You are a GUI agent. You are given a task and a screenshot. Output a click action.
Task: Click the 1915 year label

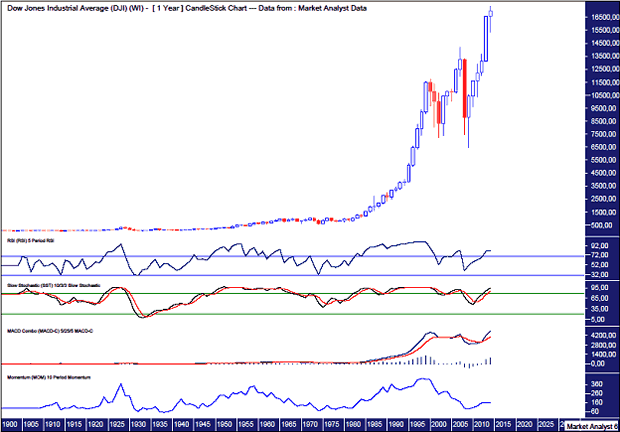74,424
